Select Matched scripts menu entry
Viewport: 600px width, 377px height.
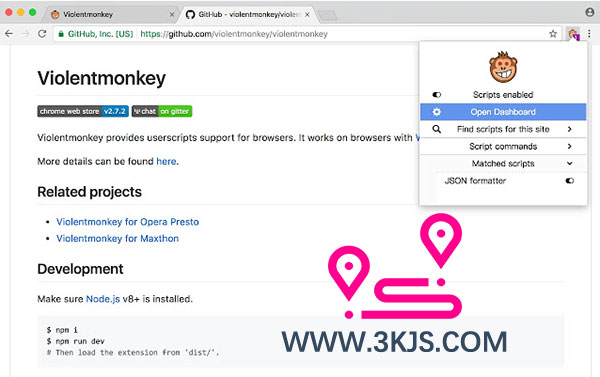(503, 163)
